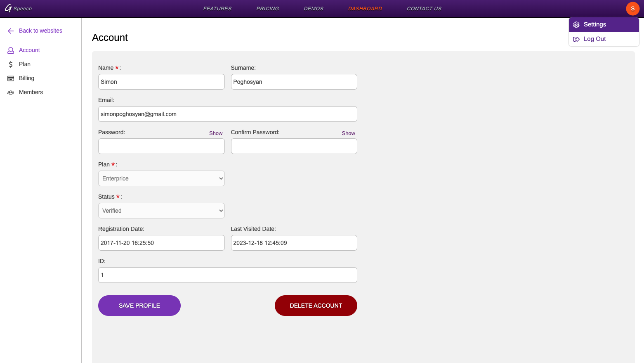Click the back arrow icon in sidebar
Viewport: 644px width, 363px height.
(11, 31)
